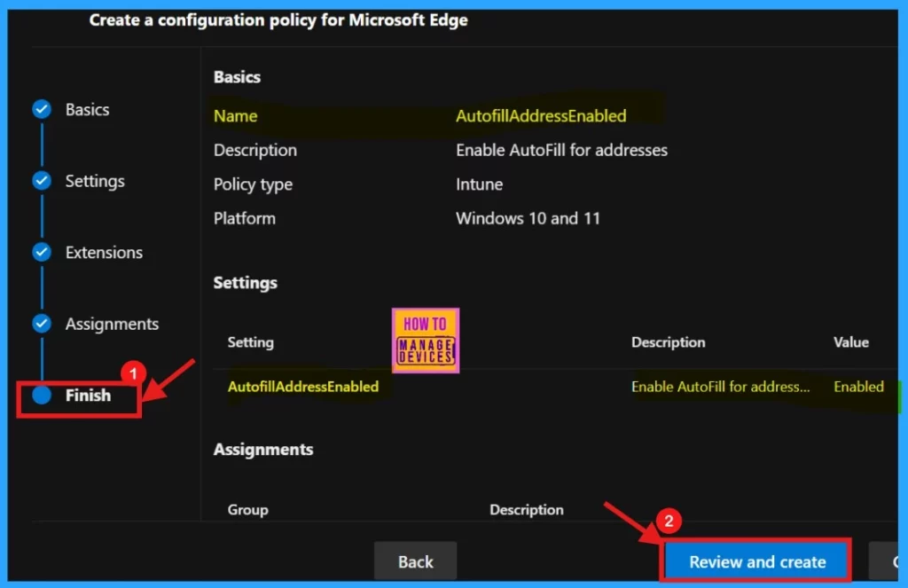Click the Name field label
Viewport: 908px width, 588px height.
click(235, 116)
